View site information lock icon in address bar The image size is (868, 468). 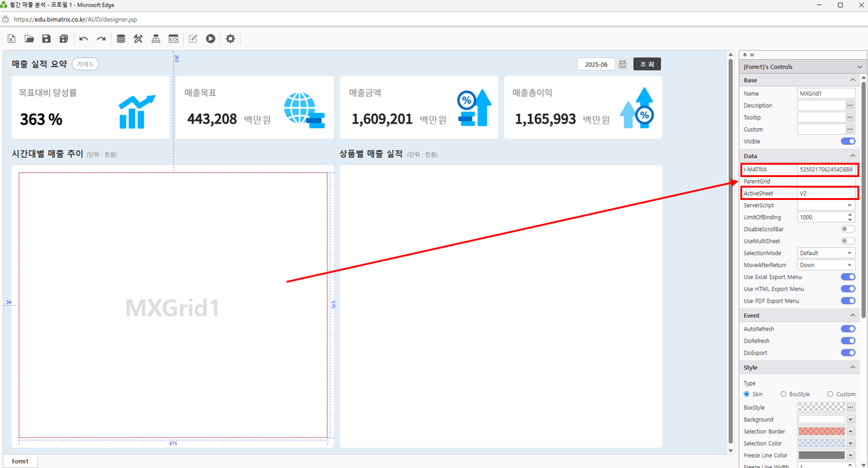pyautogui.click(x=6, y=19)
